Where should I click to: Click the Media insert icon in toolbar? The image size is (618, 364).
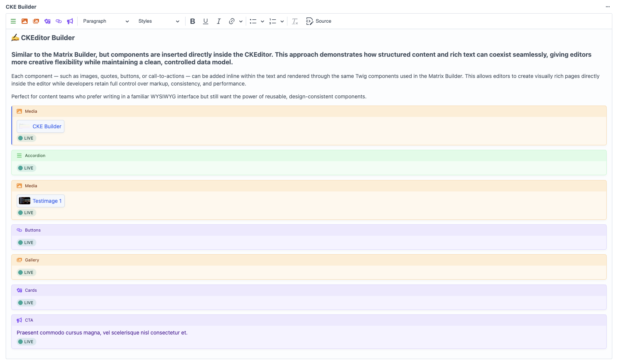point(25,21)
